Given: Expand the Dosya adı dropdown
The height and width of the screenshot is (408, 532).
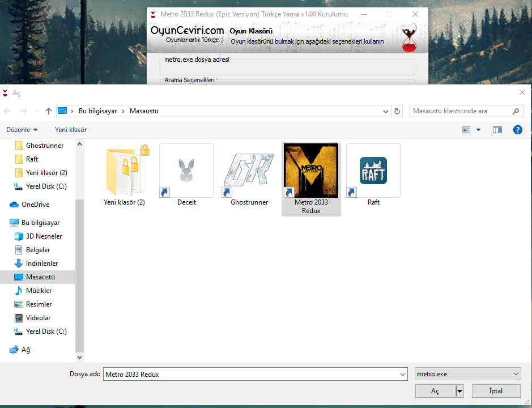Looking at the screenshot, I should pyautogui.click(x=403, y=374).
